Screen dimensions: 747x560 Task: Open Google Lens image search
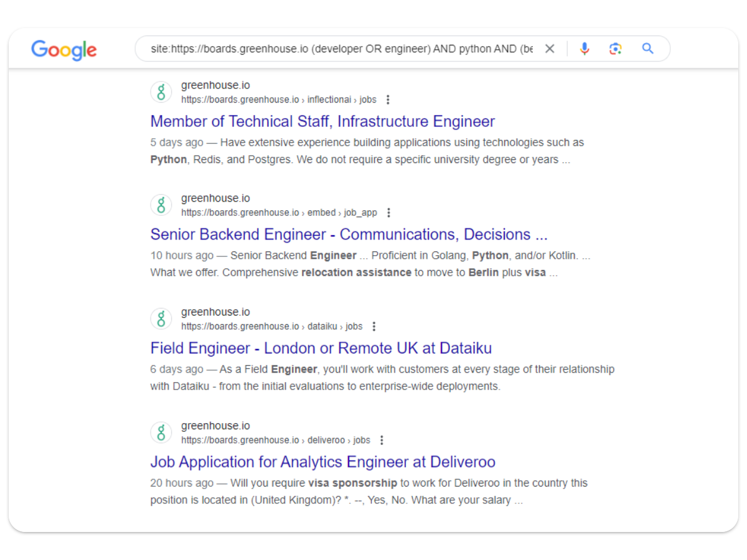pos(616,49)
